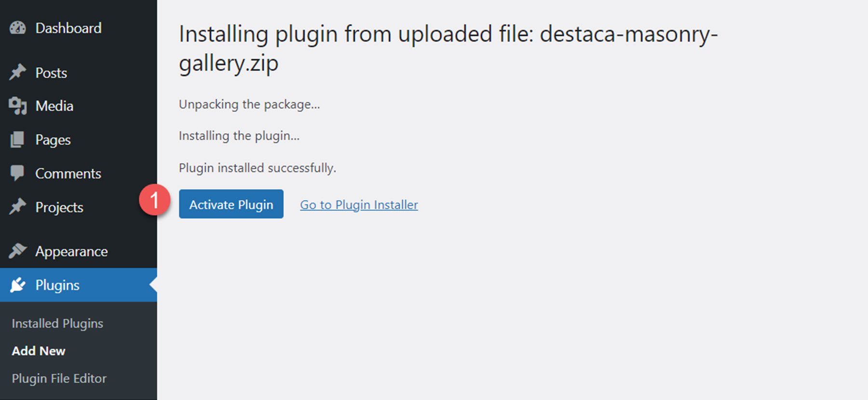Click the Posts pushpin icon
This screenshot has height=400, width=868.
tap(18, 72)
